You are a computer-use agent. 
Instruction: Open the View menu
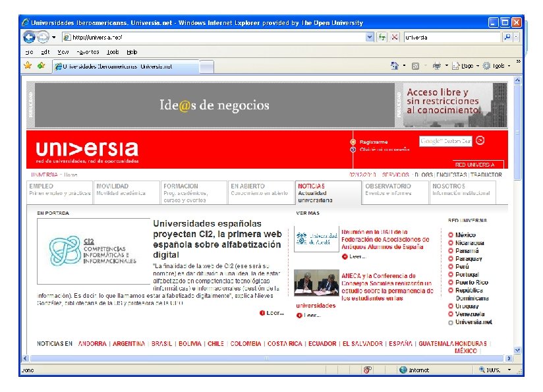(x=63, y=52)
